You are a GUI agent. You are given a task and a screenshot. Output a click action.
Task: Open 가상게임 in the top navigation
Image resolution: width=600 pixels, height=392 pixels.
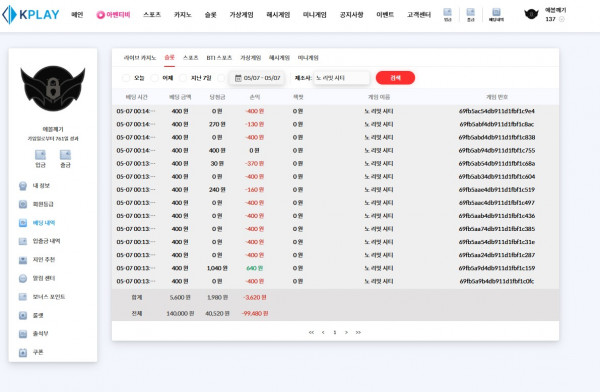click(x=241, y=15)
